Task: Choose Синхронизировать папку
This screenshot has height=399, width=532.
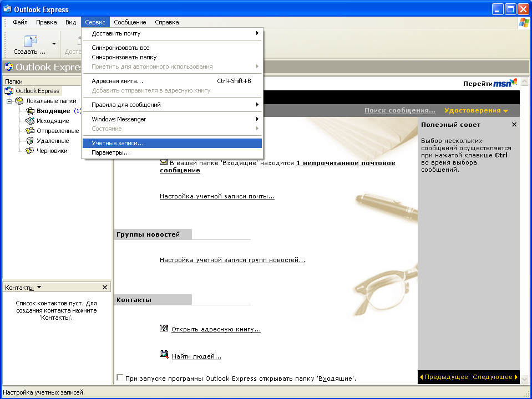Action: [172, 57]
